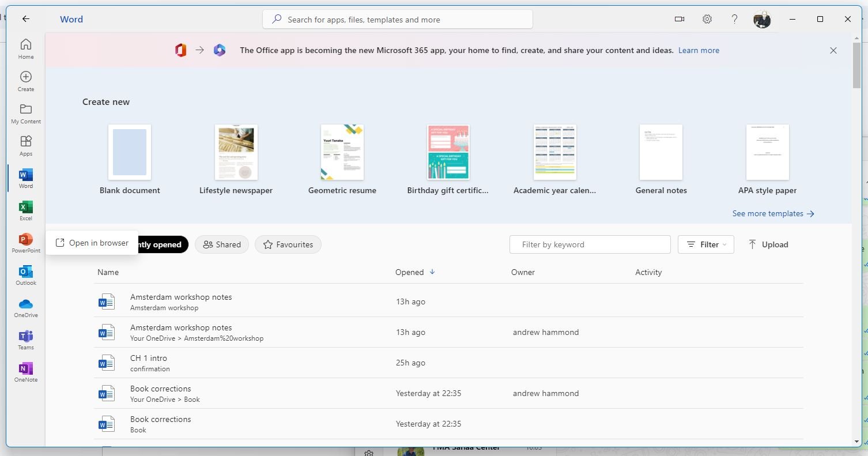
Task: Click the Filter by keyword field
Action: click(x=590, y=244)
